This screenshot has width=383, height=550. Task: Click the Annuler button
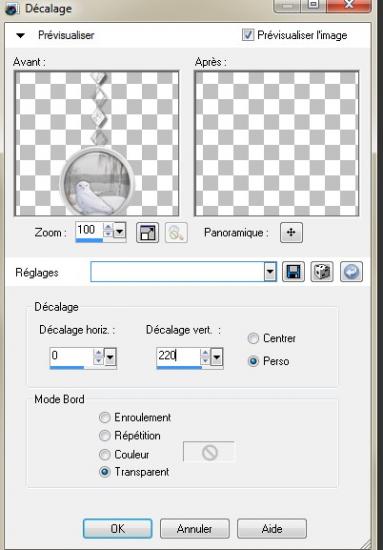195,529
